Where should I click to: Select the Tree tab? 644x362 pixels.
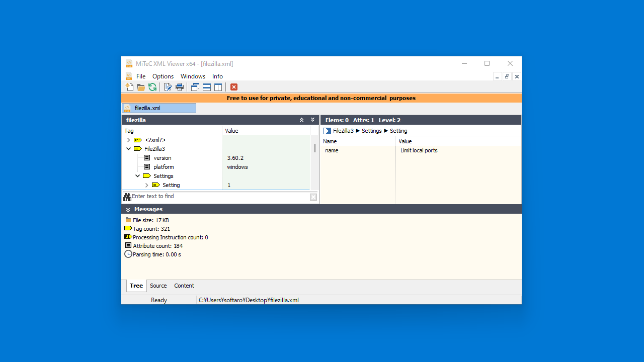(136, 286)
